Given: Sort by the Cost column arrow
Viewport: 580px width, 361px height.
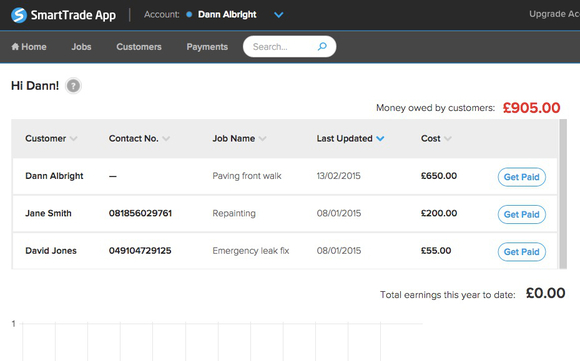Looking at the screenshot, I should pos(448,139).
